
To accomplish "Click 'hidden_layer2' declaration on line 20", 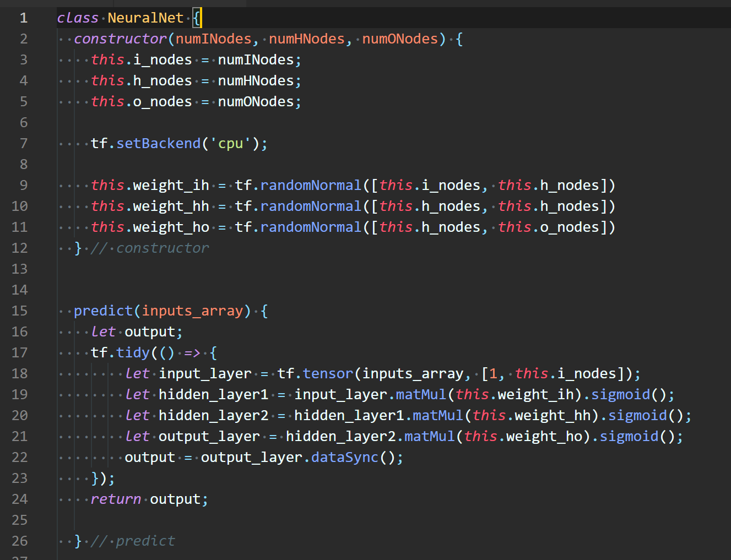I will click(x=214, y=415).
